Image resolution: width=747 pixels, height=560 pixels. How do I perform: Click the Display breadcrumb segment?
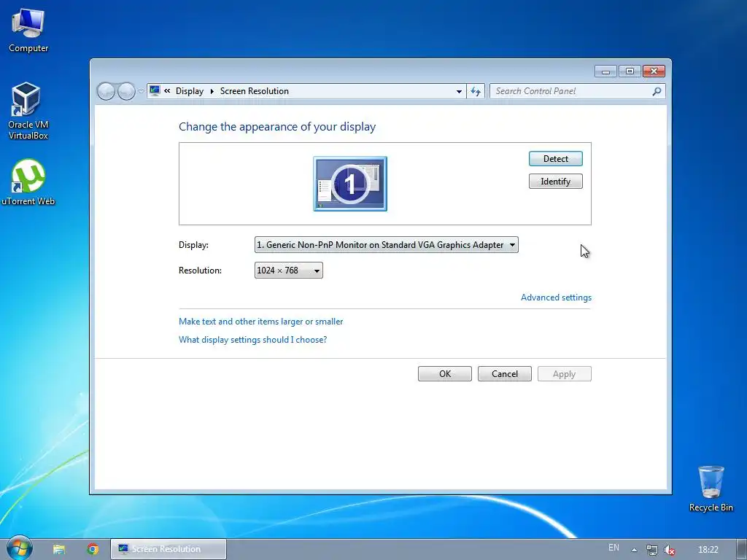[x=190, y=91]
